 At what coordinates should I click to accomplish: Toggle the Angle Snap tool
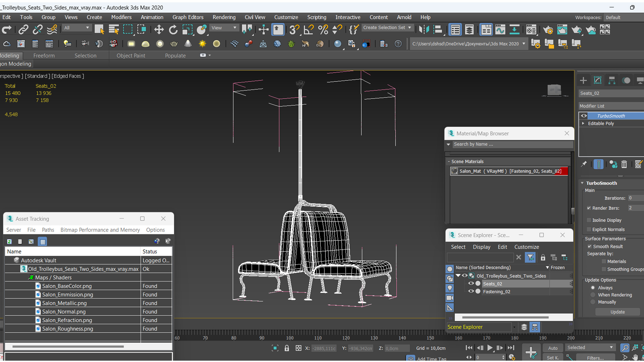[x=309, y=30]
